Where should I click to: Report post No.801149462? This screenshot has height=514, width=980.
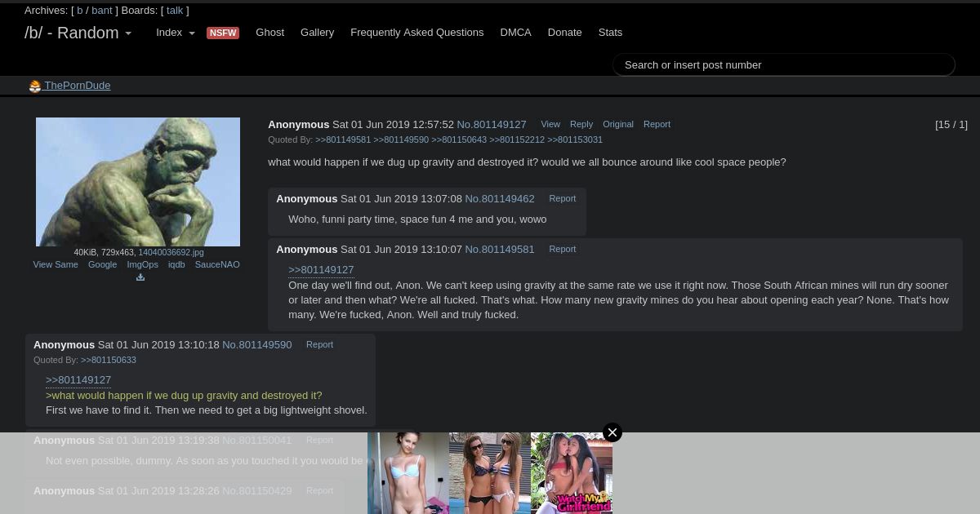563,198
